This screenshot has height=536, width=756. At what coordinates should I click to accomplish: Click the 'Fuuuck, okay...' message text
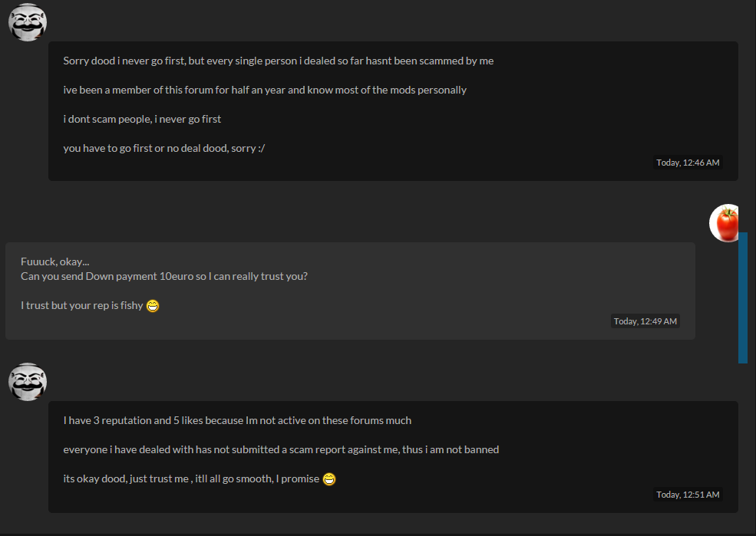(x=55, y=262)
